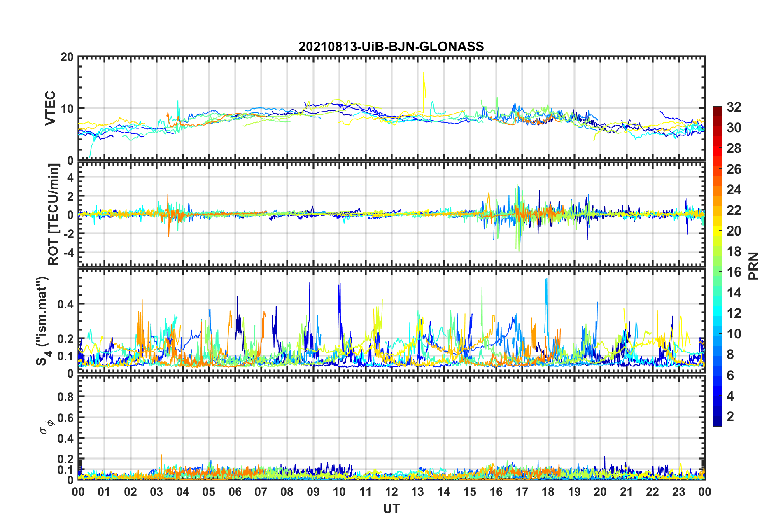Select sigma-phi axis tick value 0.6

pos(66,418)
